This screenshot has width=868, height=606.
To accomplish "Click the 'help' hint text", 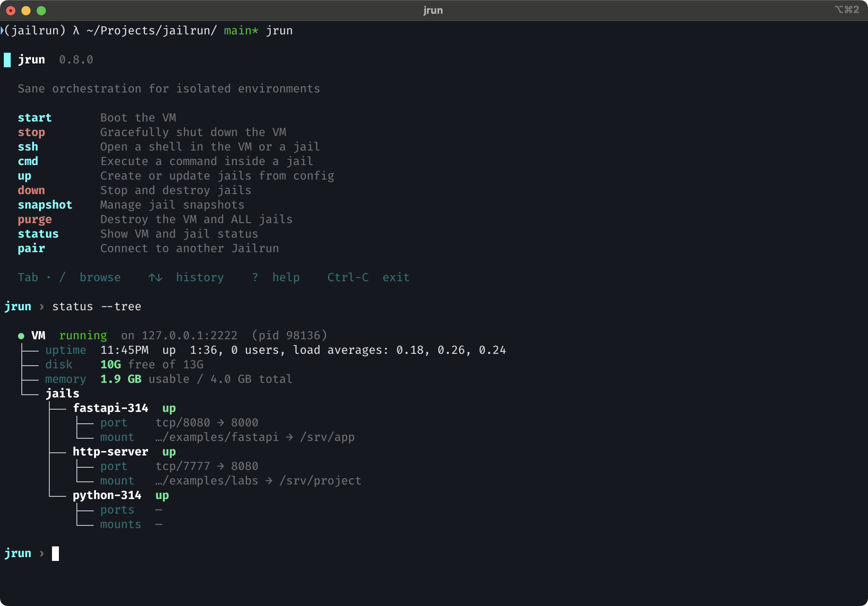I will [286, 277].
